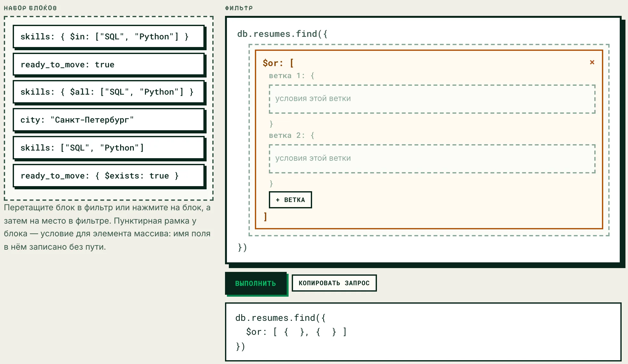Screen dimensions: 628x364
Task: Click НАБОР БЛОКОВ heading
Action: 30,8
